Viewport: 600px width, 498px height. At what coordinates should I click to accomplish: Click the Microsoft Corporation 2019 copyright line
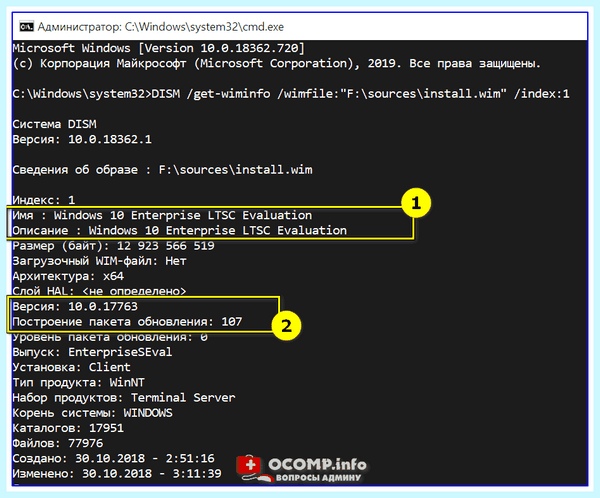tap(276, 64)
